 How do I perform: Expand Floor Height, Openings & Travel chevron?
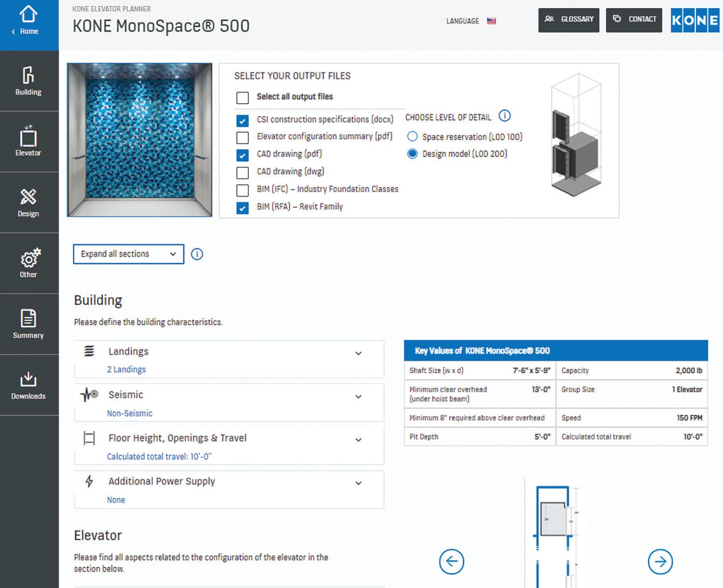pos(358,440)
